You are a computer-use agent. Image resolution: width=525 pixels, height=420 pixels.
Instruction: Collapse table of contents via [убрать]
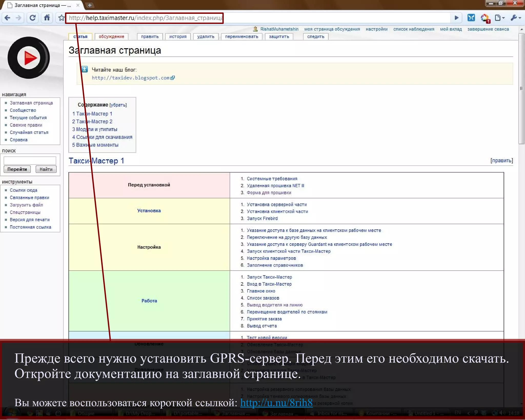tap(118, 105)
